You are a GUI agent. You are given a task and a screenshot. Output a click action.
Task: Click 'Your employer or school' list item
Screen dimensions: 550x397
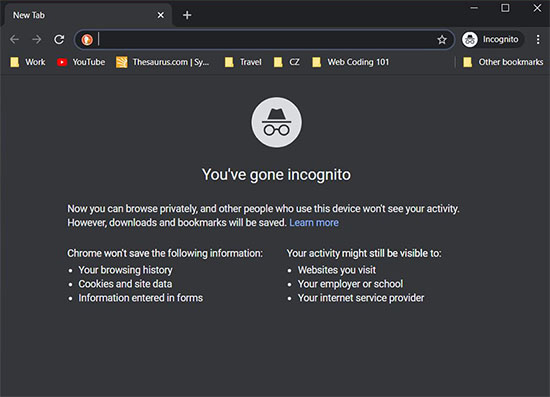(350, 284)
